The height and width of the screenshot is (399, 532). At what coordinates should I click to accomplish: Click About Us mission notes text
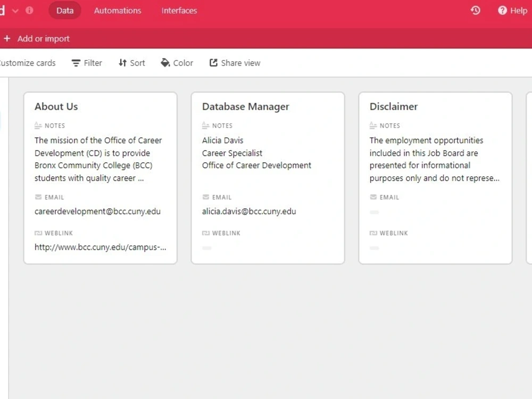click(x=98, y=159)
